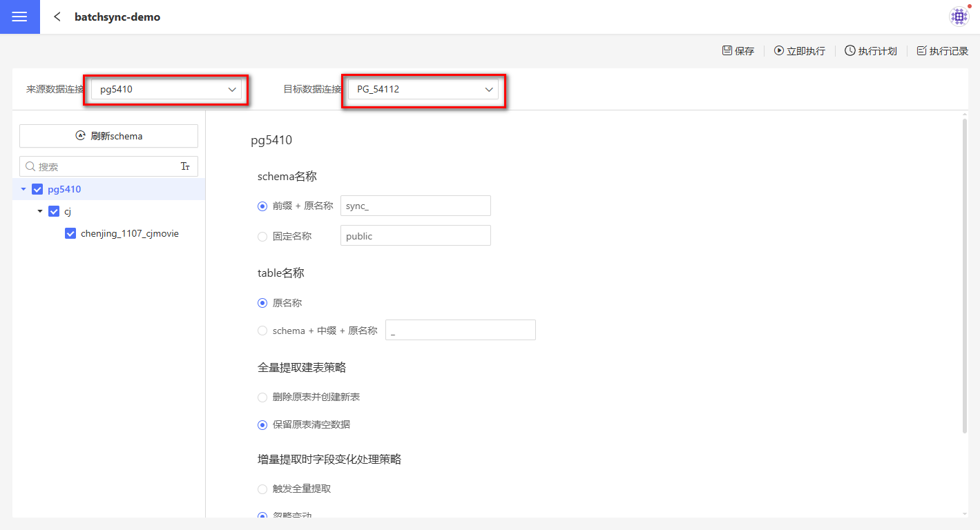
Task: Click the batchsync-demo title text
Action: pyautogui.click(x=117, y=17)
